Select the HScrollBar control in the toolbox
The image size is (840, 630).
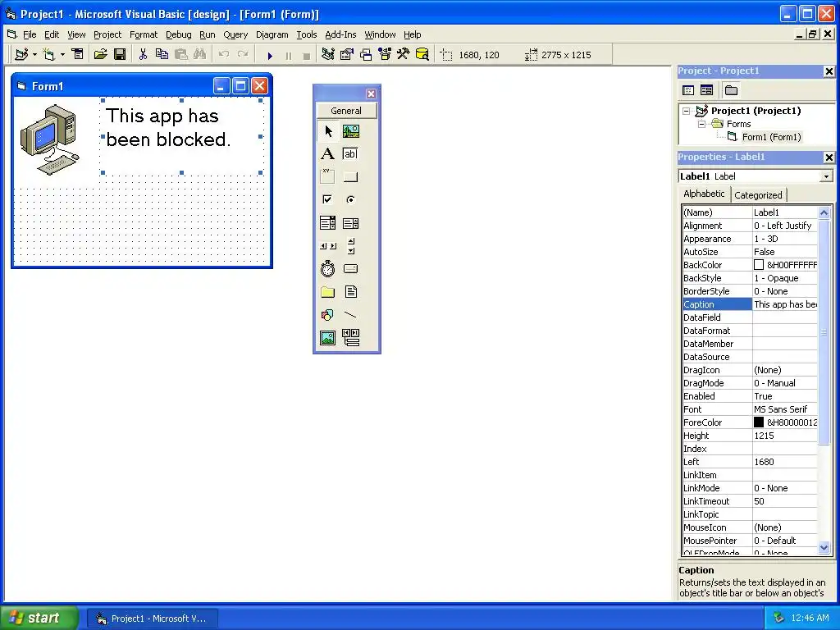pos(328,246)
